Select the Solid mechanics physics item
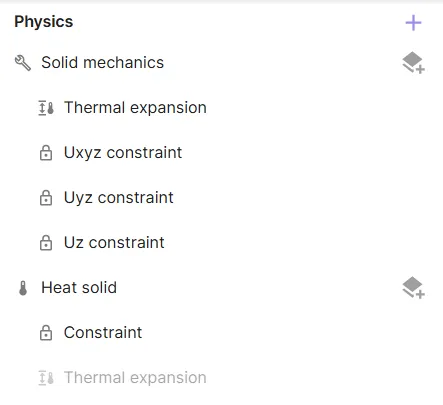The width and height of the screenshot is (443, 405). [x=102, y=63]
